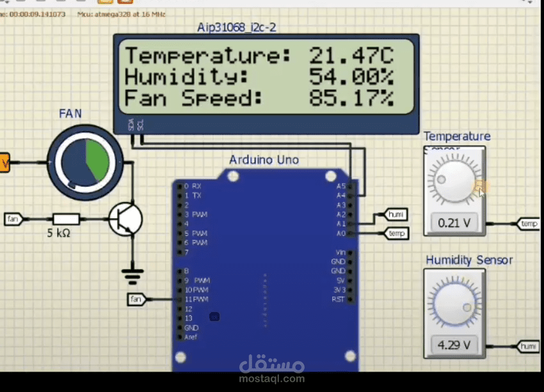Click the temp terminal wired to A0
The image size is (544, 392).
[396, 233]
